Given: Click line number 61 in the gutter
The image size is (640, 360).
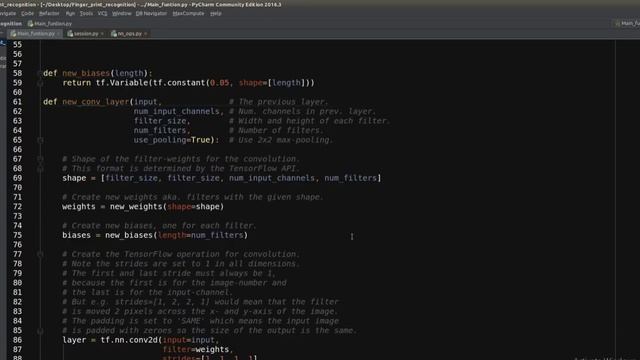Looking at the screenshot, I should (x=17, y=102).
